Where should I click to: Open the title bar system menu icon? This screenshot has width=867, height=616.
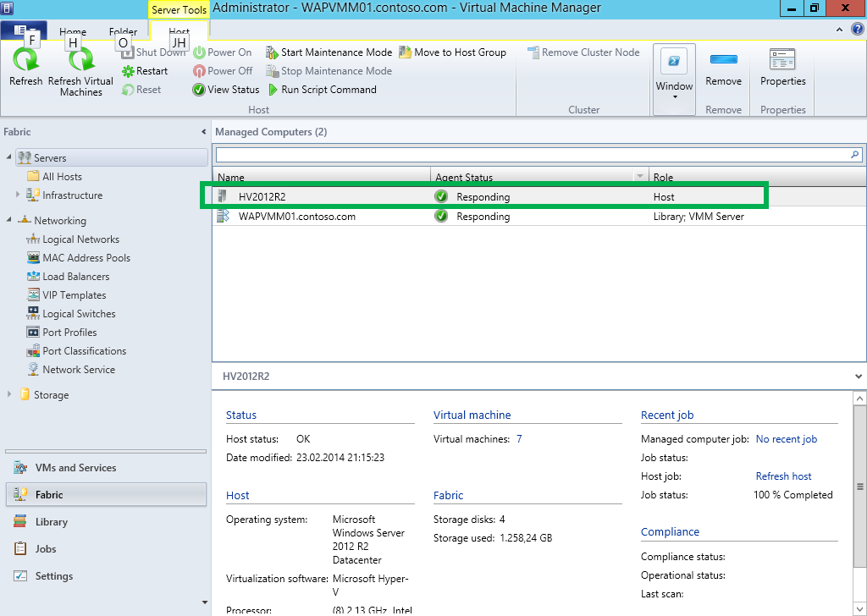click(7, 8)
